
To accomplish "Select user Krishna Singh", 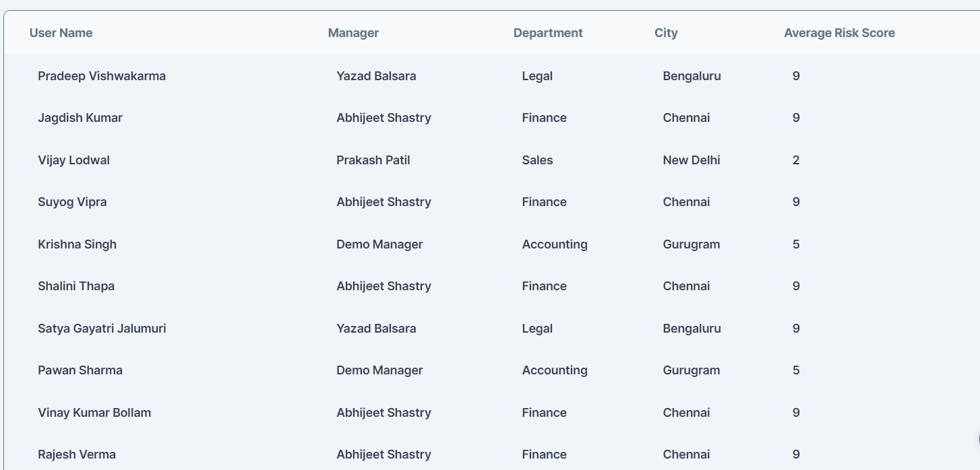I will click(78, 244).
